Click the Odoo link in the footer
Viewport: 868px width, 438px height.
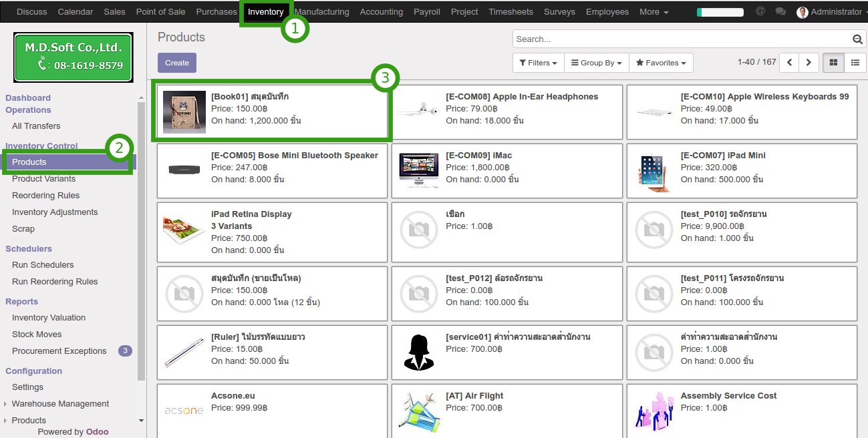(x=97, y=432)
